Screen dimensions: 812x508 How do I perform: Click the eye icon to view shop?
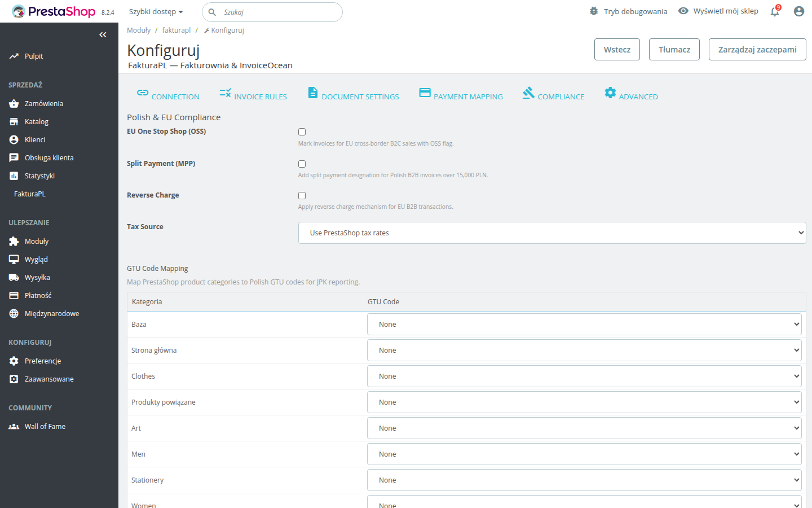click(x=683, y=11)
